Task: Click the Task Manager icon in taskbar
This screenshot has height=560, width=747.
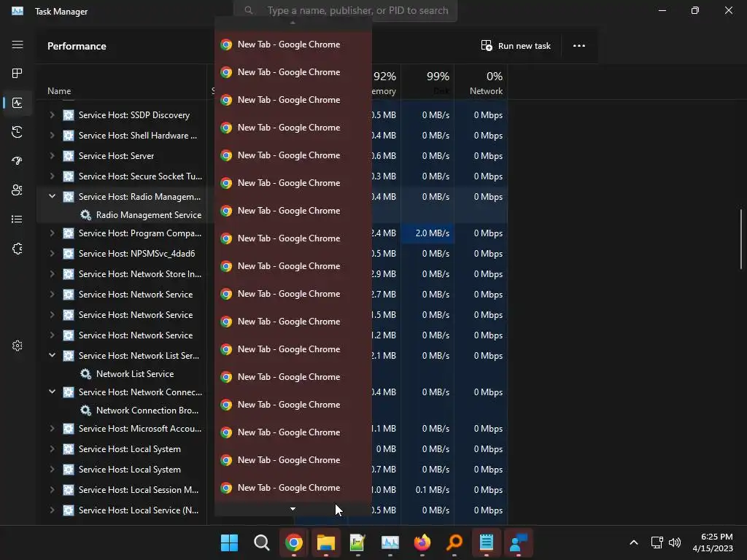Action: tap(390, 542)
